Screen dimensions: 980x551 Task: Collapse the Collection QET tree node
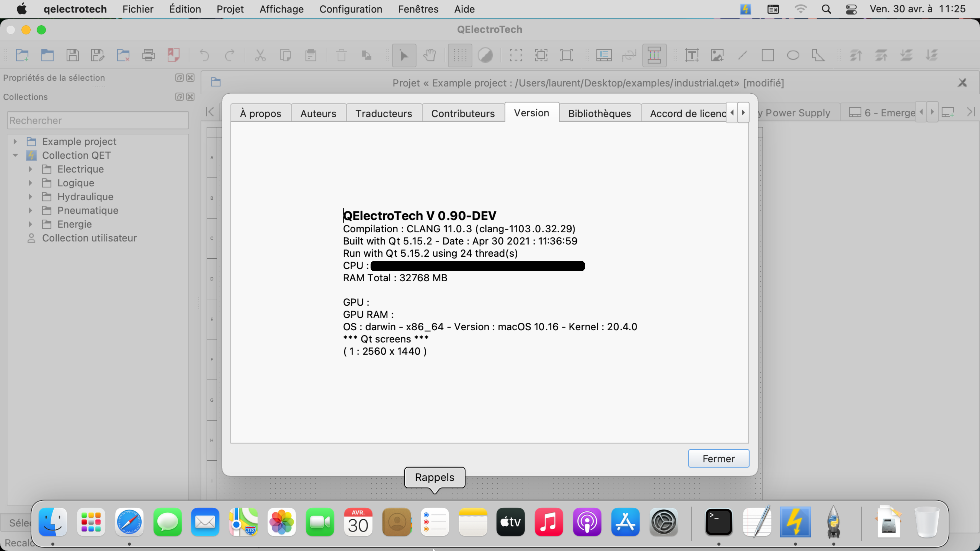[x=15, y=155]
